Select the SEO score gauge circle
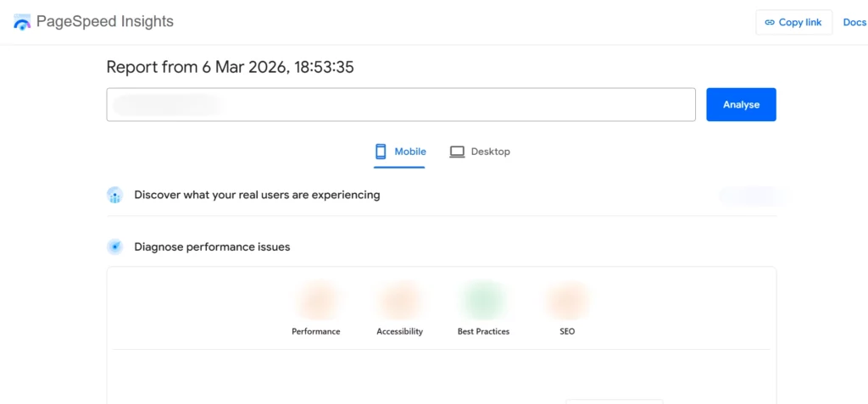868x404 pixels. tap(567, 302)
